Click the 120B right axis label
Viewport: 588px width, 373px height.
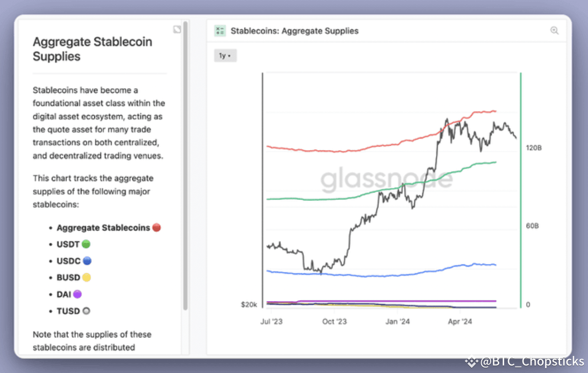(x=534, y=148)
